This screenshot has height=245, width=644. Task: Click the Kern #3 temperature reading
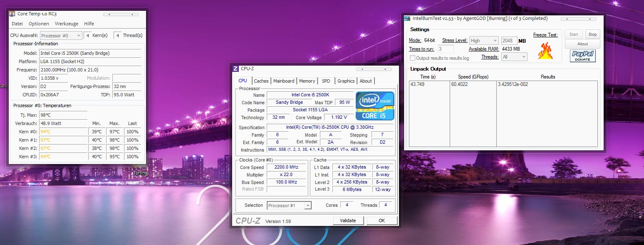(x=63, y=157)
